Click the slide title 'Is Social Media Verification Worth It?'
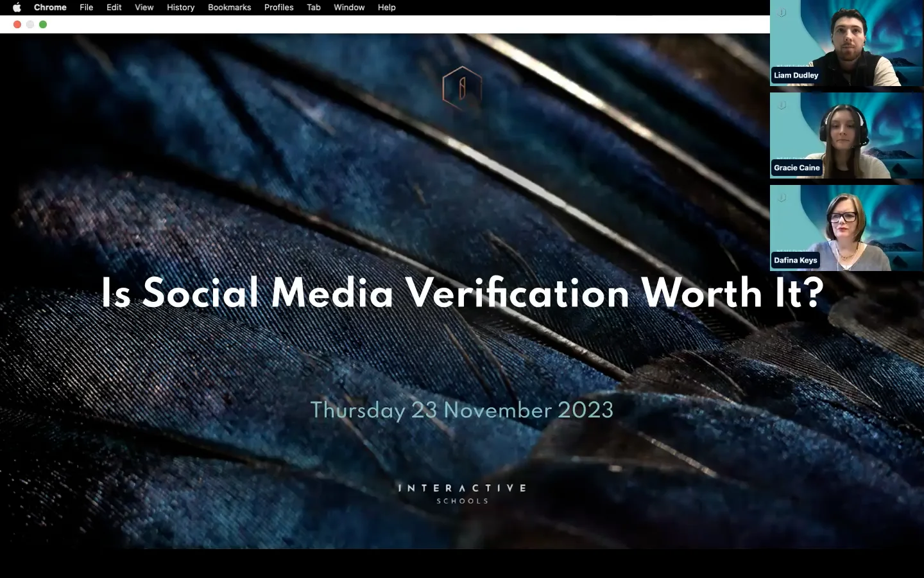Viewport: 924px width, 578px height. click(462, 293)
